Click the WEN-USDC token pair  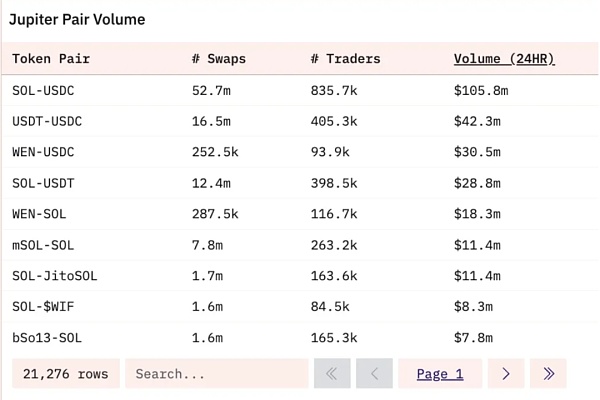pyautogui.click(x=43, y=152)
